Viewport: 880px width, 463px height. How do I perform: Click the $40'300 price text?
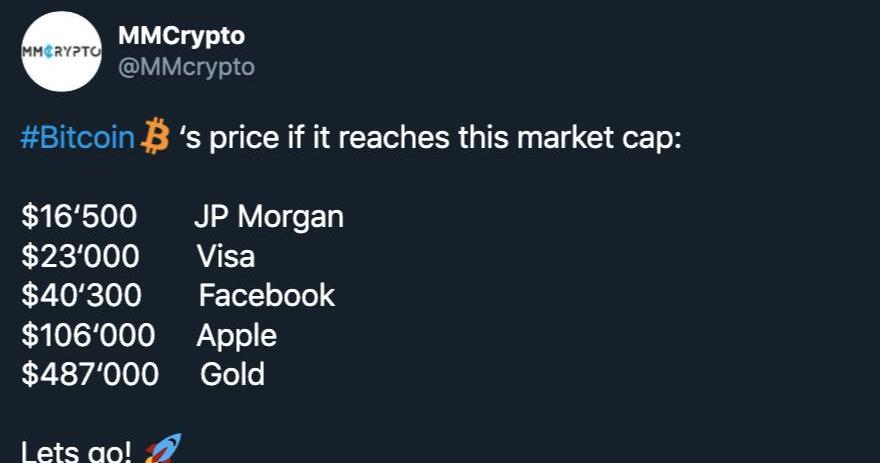click(x=81, y=296)
